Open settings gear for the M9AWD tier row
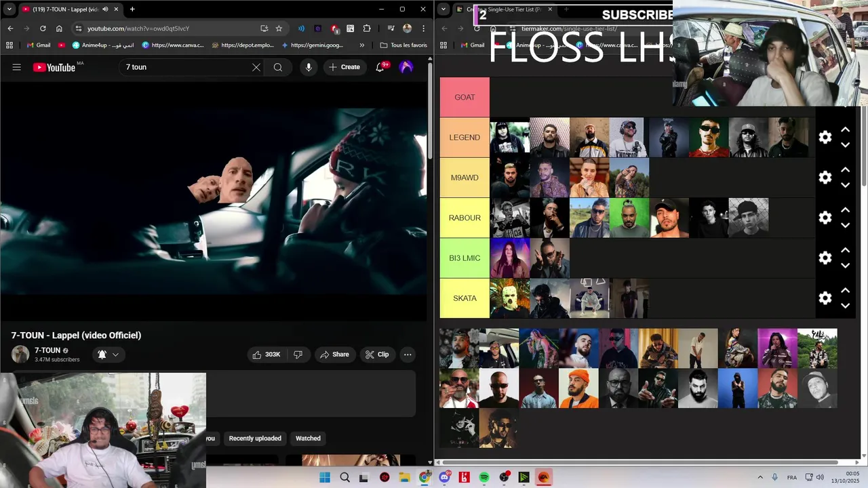 (825, 178)
